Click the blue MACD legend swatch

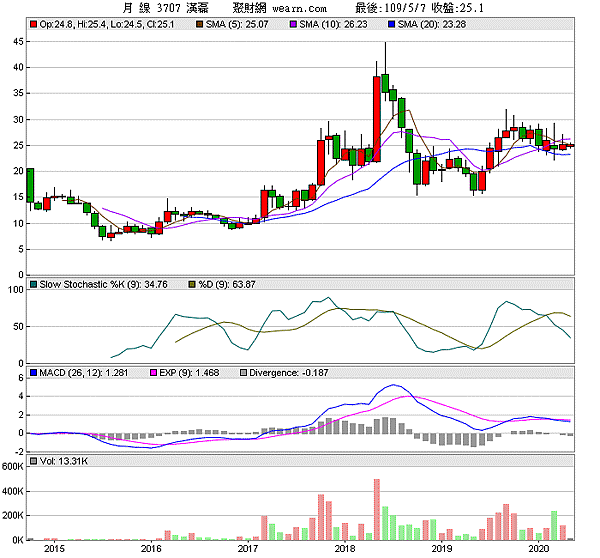tap(34, 372)
